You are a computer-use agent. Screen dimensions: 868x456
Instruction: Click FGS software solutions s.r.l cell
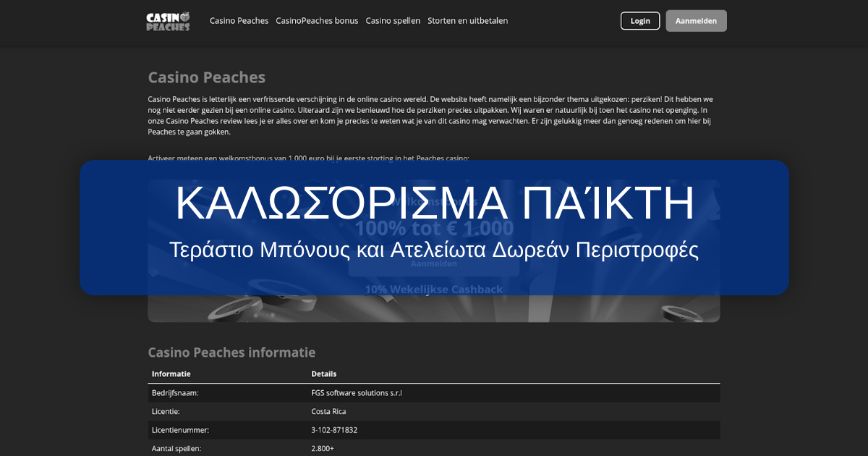[356, 393]
